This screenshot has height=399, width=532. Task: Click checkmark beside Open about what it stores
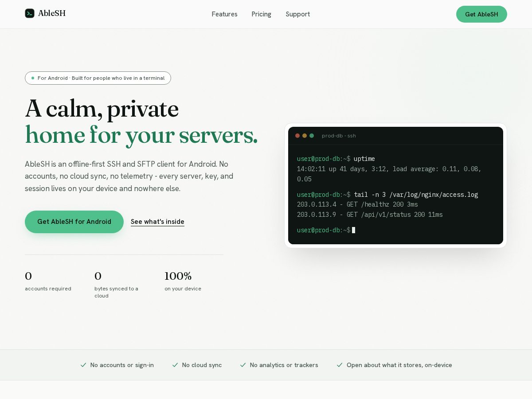[x=340, y=365]
